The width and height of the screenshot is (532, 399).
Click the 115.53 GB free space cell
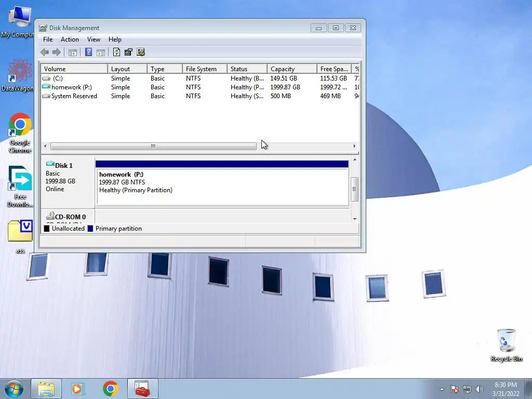click(x=334, y=78)
